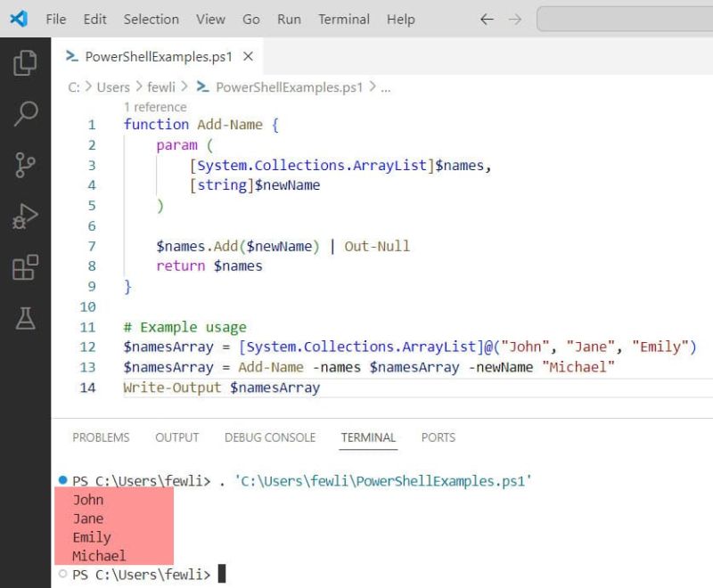This screenshot has width=713, height=588.
Task: Select line number 14 in the gutter
Action: 87,388
